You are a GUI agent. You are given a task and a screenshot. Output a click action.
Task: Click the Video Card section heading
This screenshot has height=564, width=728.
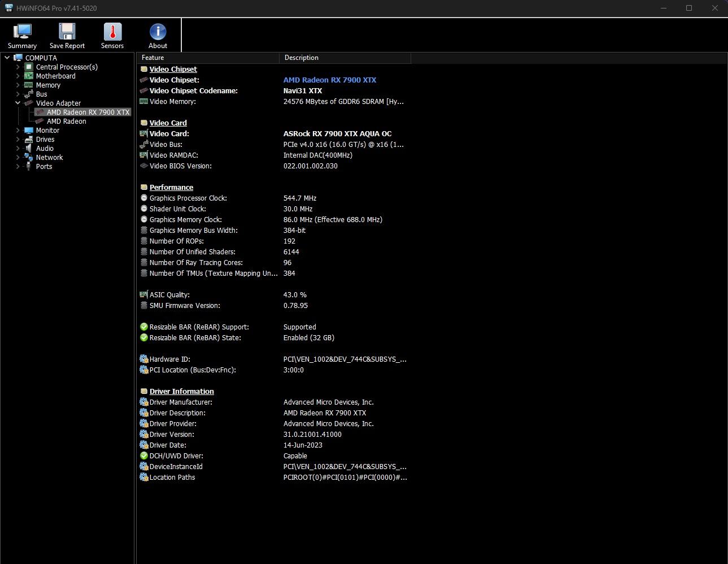[x=168, y=123]
